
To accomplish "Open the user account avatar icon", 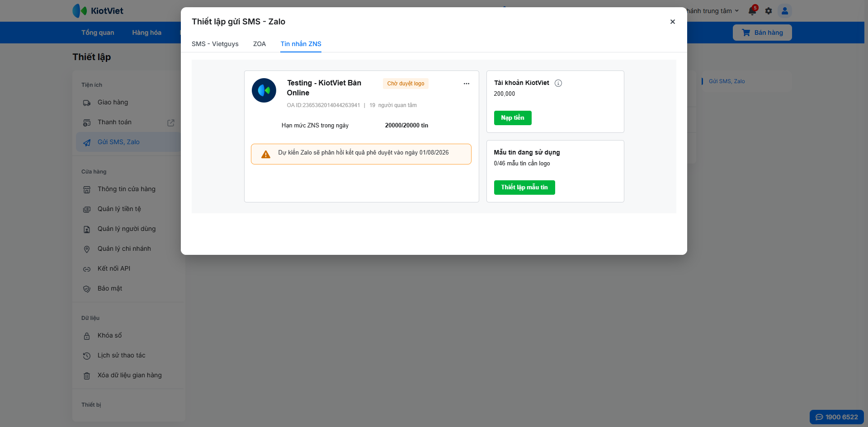I will (x=785, y=11).
